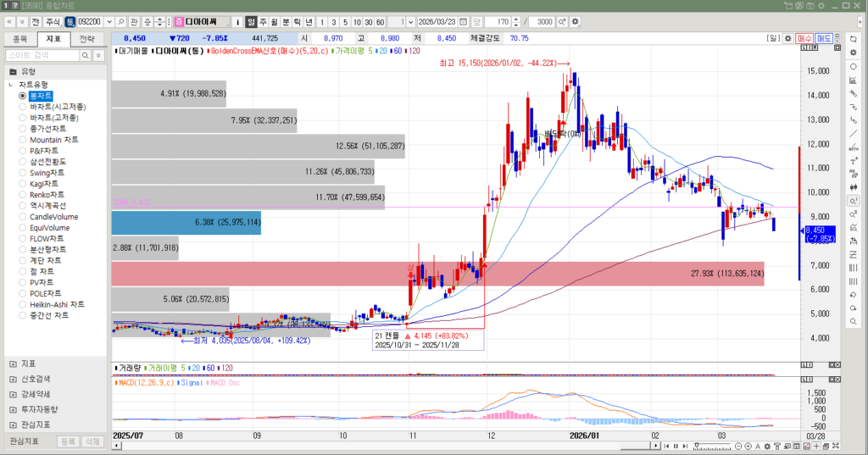868x455 pixels.
Task: Switch to the 종목 tab
Action: [x=20, y=39]
